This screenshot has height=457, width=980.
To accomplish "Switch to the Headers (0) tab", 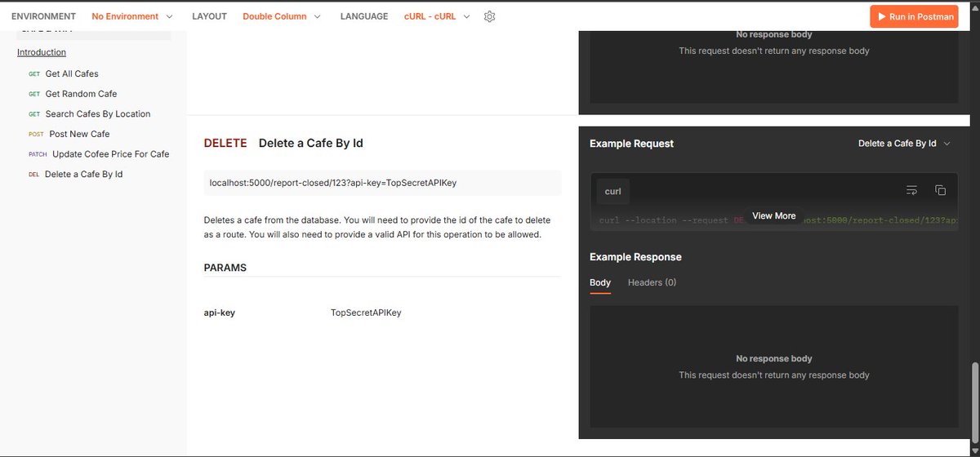I will pos(652,282).
